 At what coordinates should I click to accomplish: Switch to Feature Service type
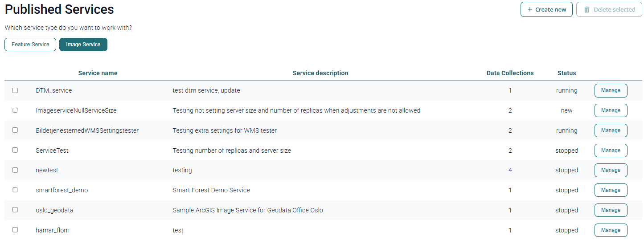click(x=30, y=45)
